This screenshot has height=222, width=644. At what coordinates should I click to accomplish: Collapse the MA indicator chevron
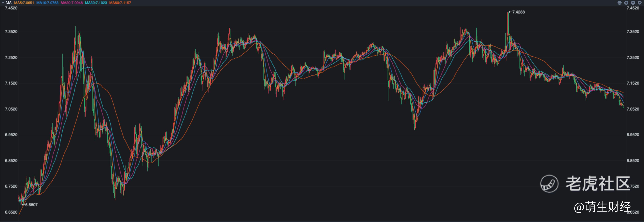click(x=3, y=3)
